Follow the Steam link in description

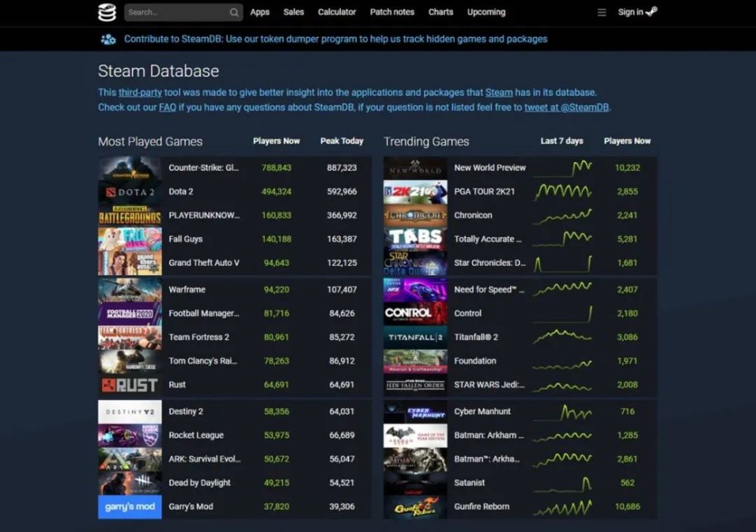coord(499,92)
